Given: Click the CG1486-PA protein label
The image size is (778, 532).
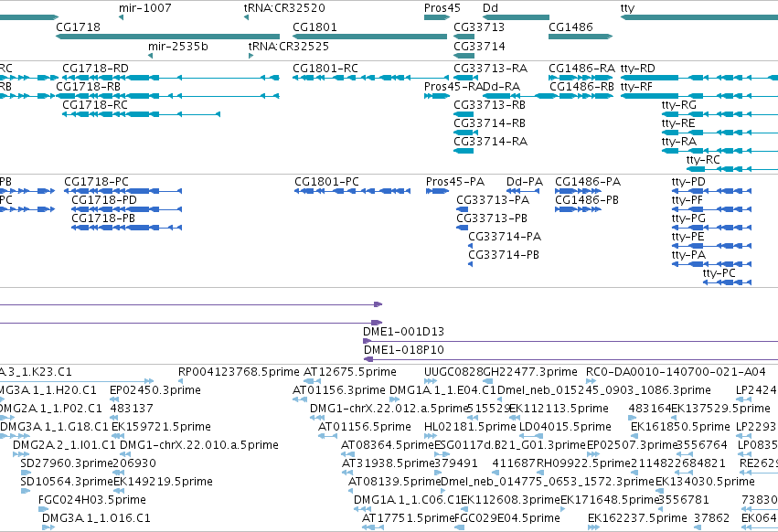Looking at the screenshot, I should (x=588, y=182).
